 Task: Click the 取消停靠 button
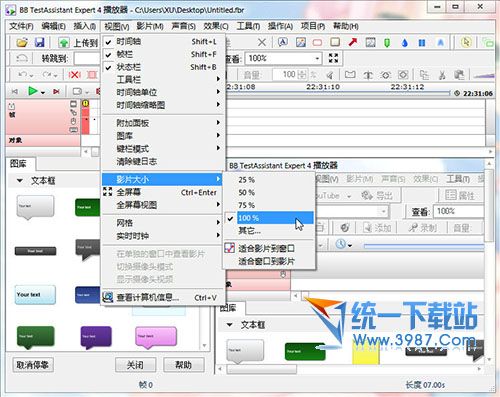click(x=33, y=365)
